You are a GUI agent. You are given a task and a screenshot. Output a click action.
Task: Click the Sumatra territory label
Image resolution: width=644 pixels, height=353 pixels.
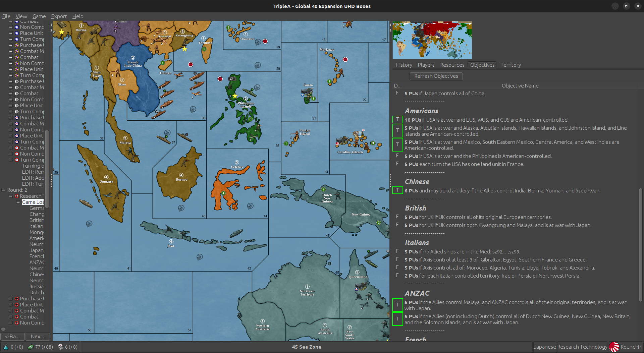coord(106,182)
